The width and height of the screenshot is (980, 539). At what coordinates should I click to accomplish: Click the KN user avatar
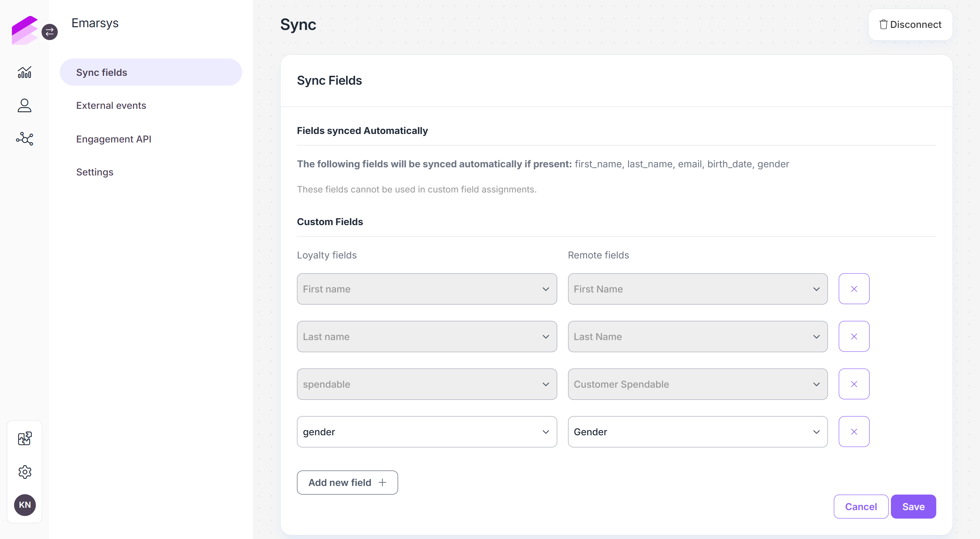tap(25, 505)
